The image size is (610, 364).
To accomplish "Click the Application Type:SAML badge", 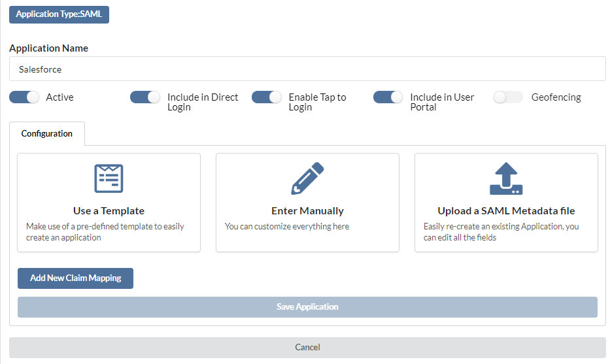I will (x=59, y=14).
